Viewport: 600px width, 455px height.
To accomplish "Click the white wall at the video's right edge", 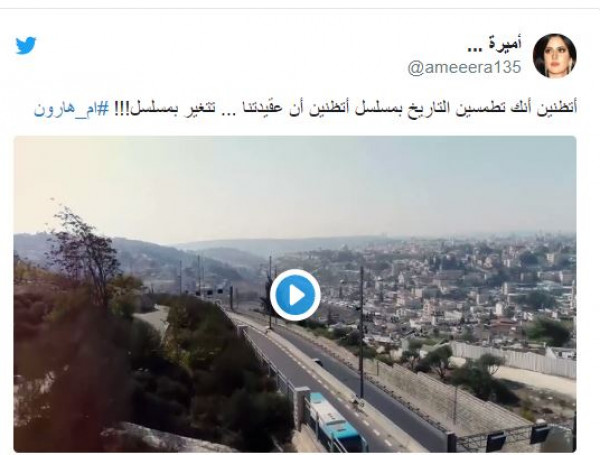I will point(513,358).
